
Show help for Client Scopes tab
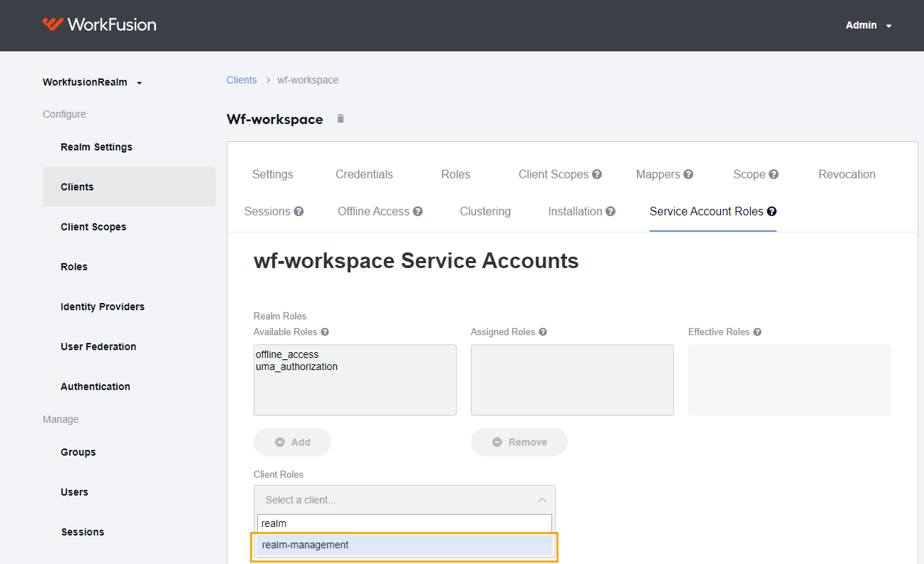point(597,174)
